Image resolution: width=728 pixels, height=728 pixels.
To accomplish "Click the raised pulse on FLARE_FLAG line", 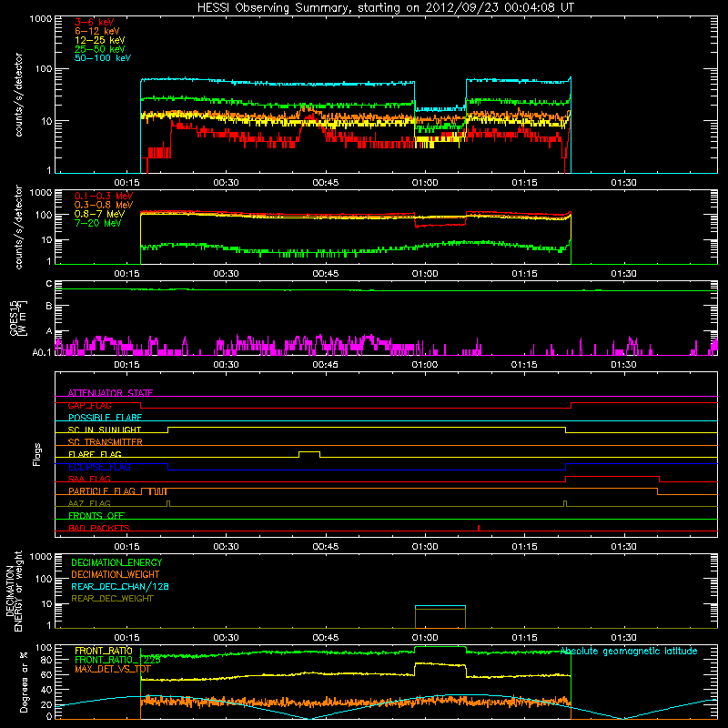I will [x=309, y=454].
